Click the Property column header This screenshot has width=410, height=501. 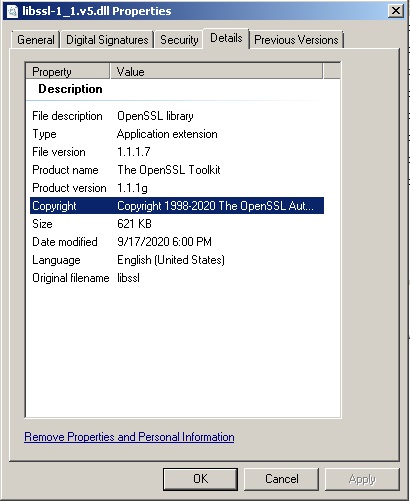coord(68,72)
